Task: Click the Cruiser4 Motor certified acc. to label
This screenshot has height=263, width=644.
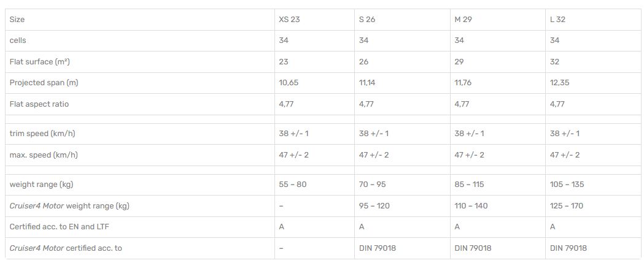Action: point(66,248)
